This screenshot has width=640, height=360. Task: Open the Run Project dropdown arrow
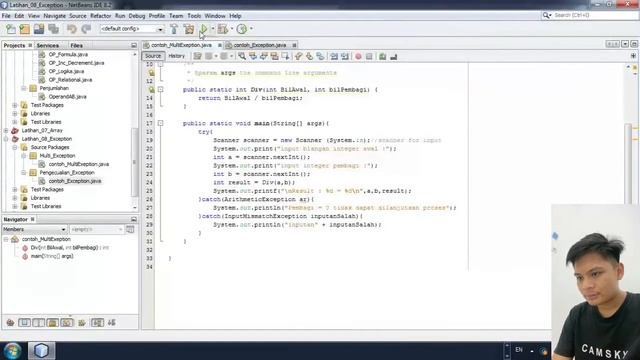[x=212, y=29]
